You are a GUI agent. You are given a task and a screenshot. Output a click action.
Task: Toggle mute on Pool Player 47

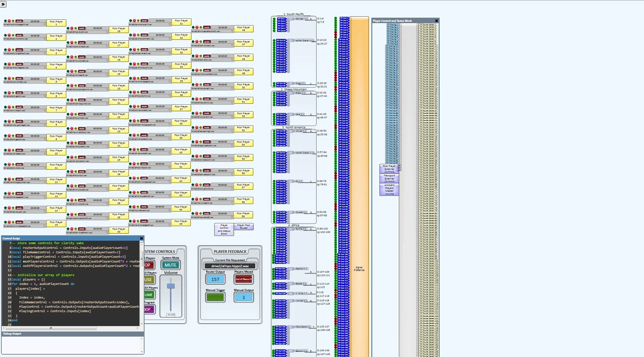[207, 41]
